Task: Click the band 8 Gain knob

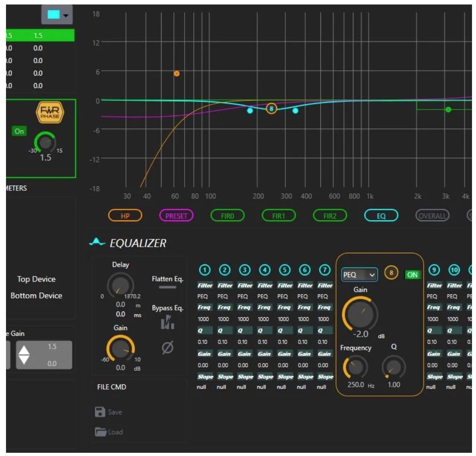Action: pos(360,314)
